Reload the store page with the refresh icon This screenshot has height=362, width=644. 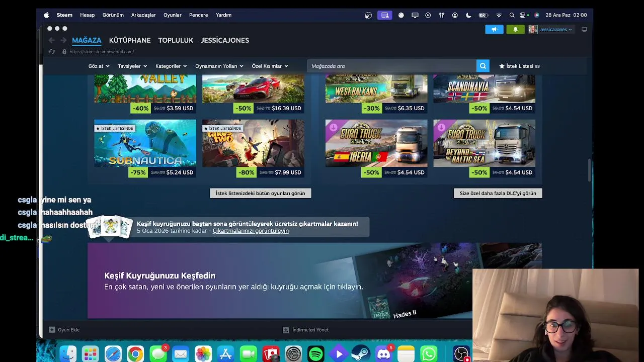tap(52, 51)
